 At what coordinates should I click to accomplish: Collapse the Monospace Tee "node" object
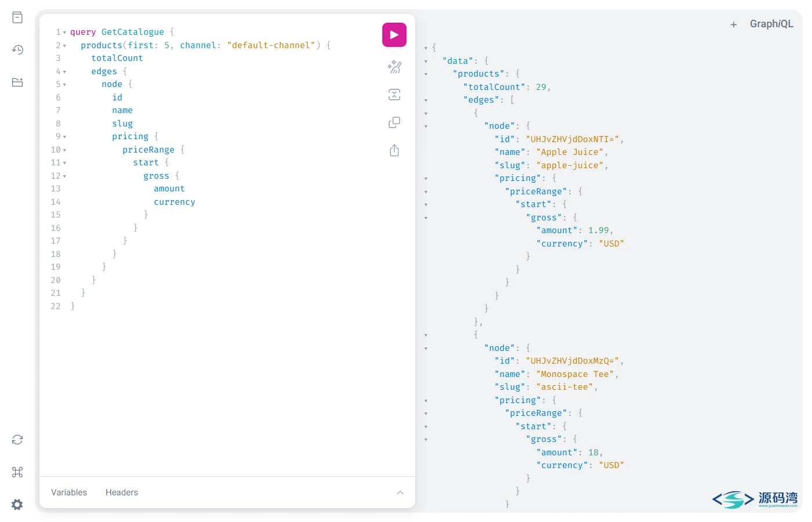click(426, 349)
